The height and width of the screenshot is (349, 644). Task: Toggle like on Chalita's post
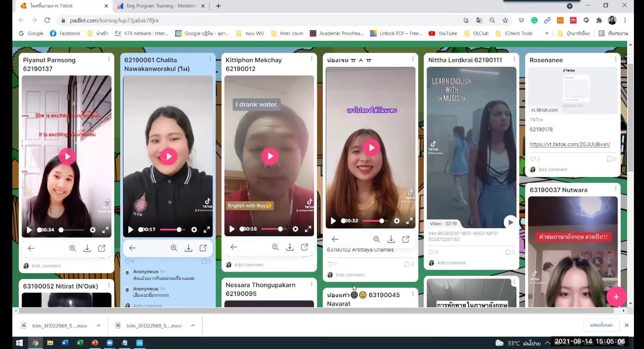[127, 261]
